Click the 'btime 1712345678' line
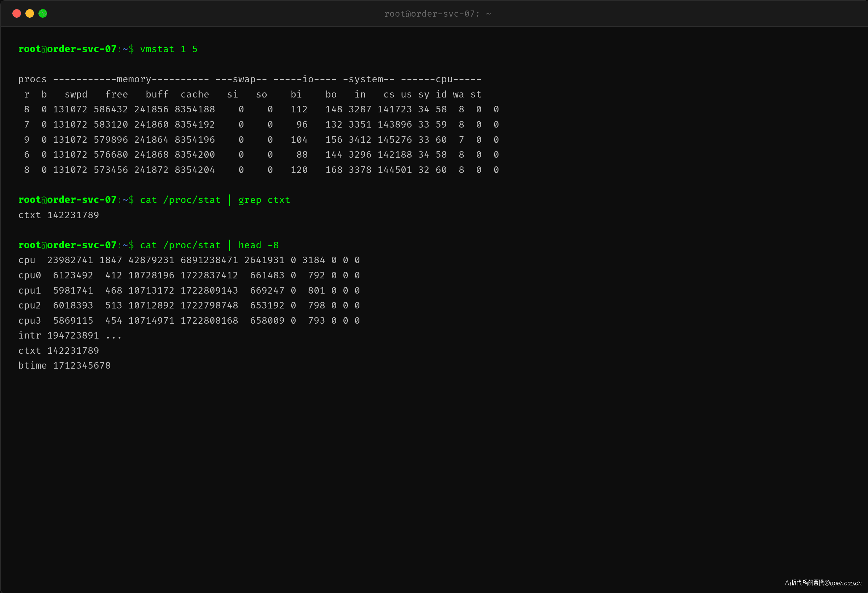 click(64, 365)
